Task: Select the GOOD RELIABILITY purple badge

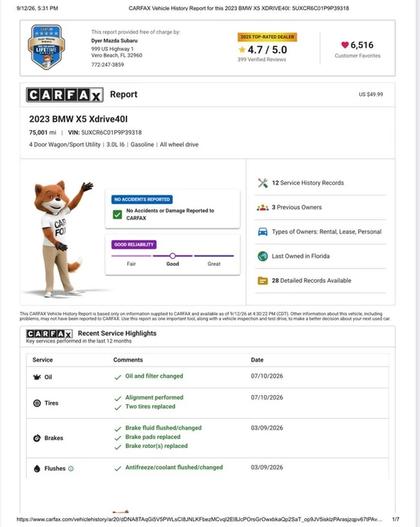Action: click(x=134, y=244)
